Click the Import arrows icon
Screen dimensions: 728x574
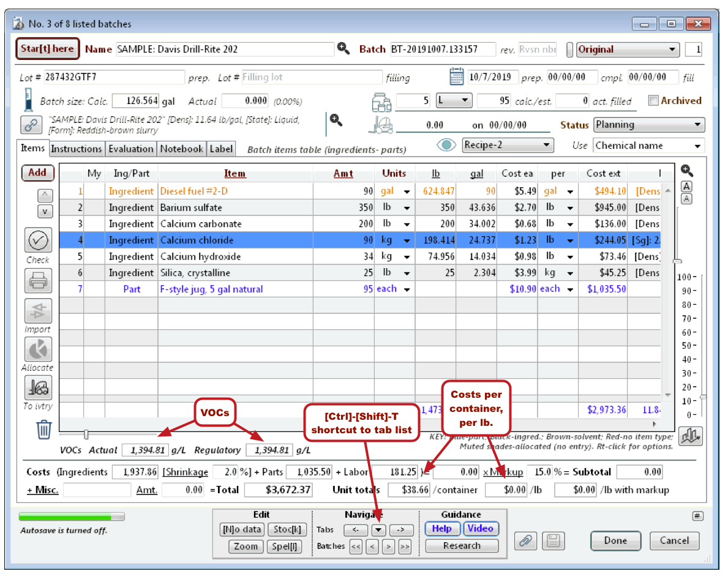[x=38, y=311]
